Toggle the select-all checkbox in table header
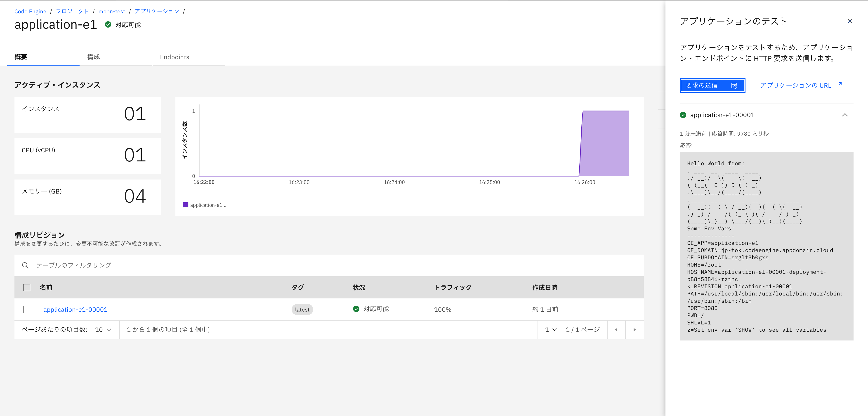 click(x=27, y=288)
